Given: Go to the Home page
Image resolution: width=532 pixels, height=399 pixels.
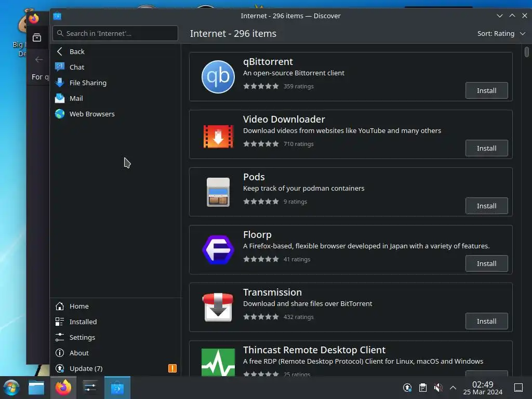Looking at the screenshot, I should click(x=115, y=306).
